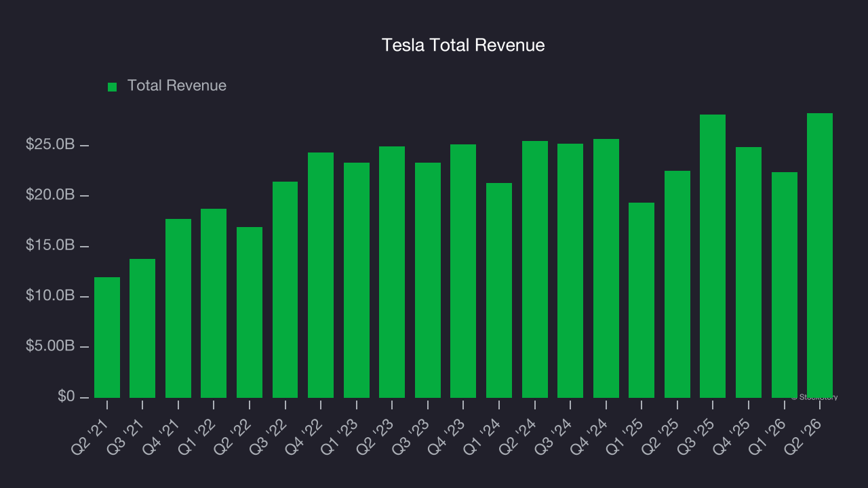Click the "$10.0B" y-axis label
Viewport: 868px width, 488px height.
pos(51,296)
